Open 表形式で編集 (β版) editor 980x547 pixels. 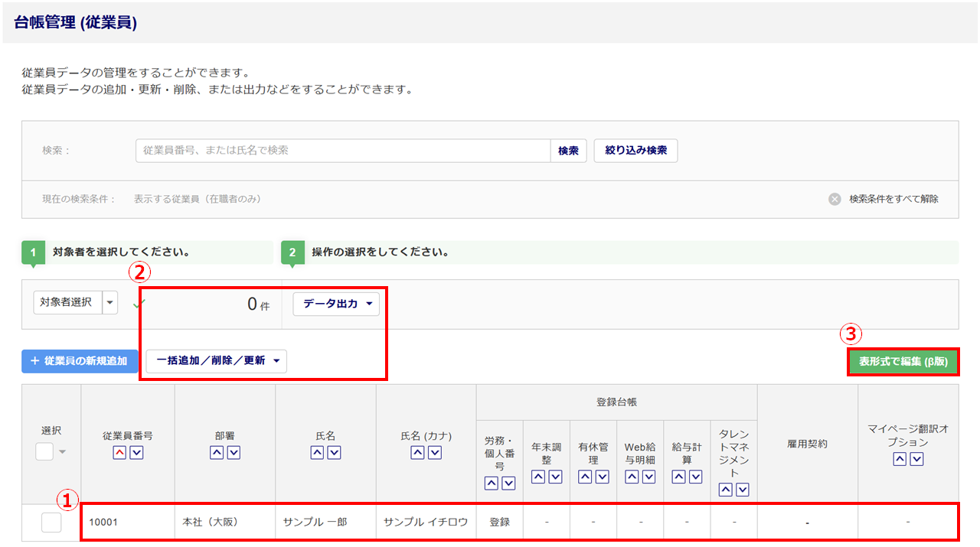coord(903,361)
